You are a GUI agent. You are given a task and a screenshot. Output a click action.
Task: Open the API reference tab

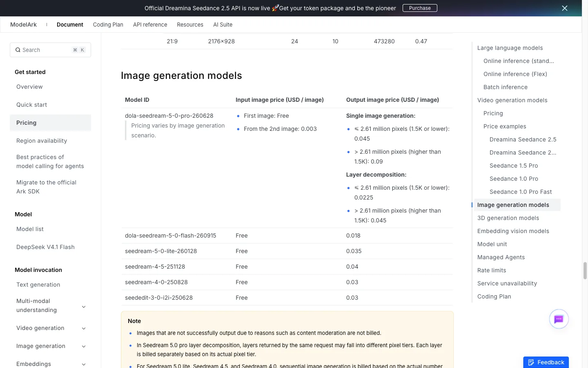(150, 25)
